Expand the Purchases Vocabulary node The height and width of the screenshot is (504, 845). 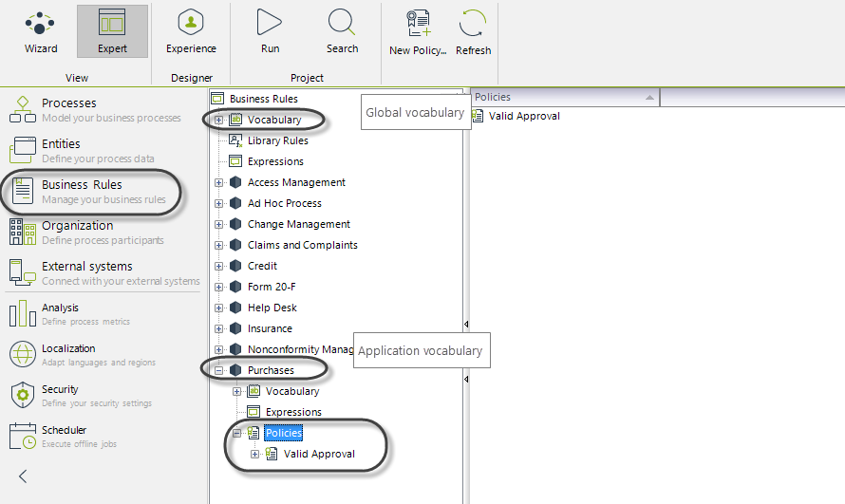236,391
